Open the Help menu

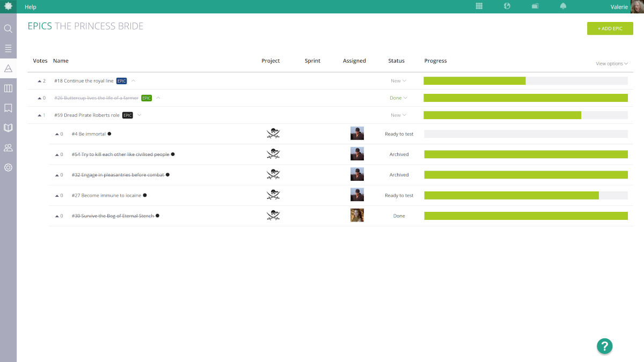coord(31,7)
